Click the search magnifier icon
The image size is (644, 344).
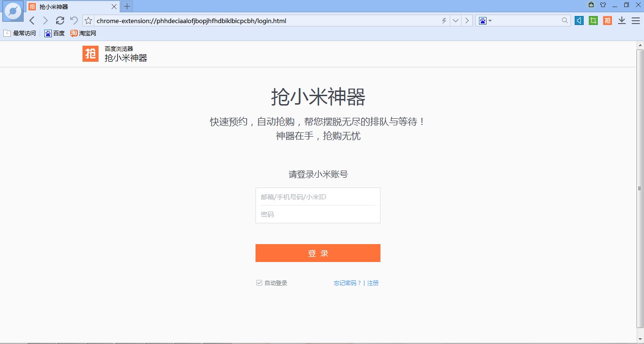pyautogui.click(x=565, y=21)
